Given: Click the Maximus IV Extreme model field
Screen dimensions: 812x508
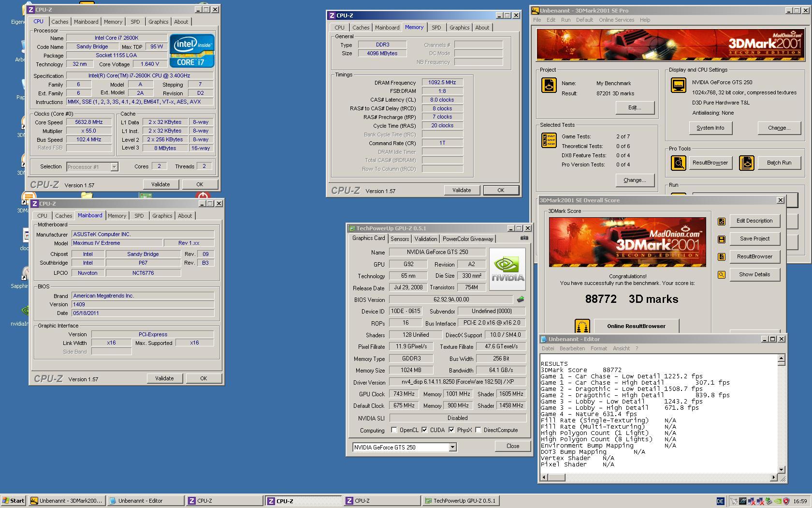Looking at the screenshot, I should coord(116,243).
